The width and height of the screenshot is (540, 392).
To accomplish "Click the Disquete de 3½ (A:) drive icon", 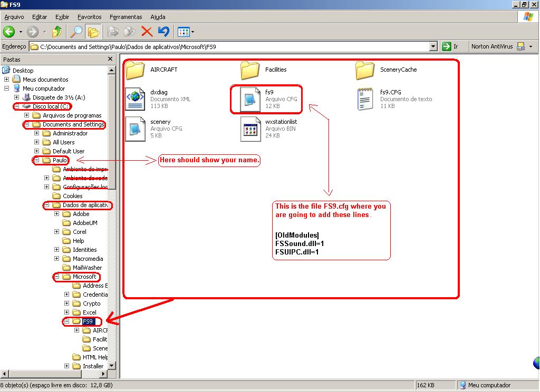I will tap(26, 97).
